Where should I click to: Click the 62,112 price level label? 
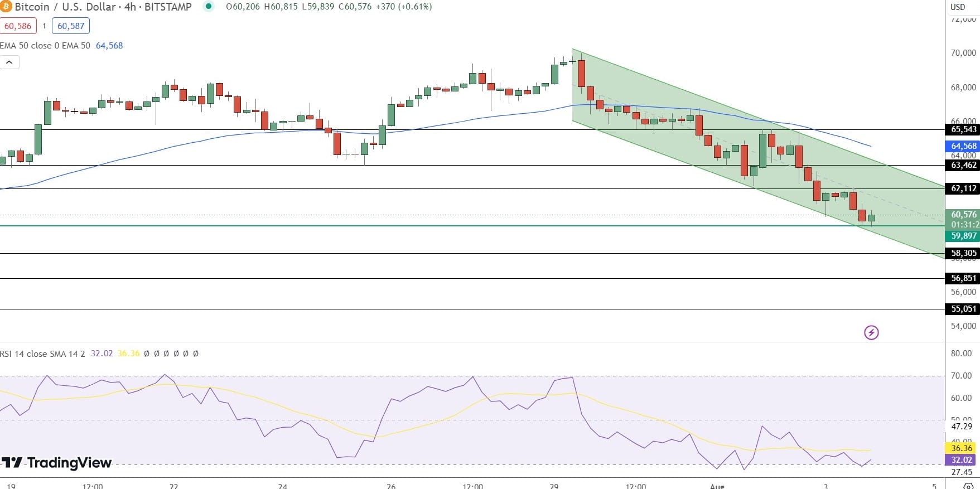point(963,188)
